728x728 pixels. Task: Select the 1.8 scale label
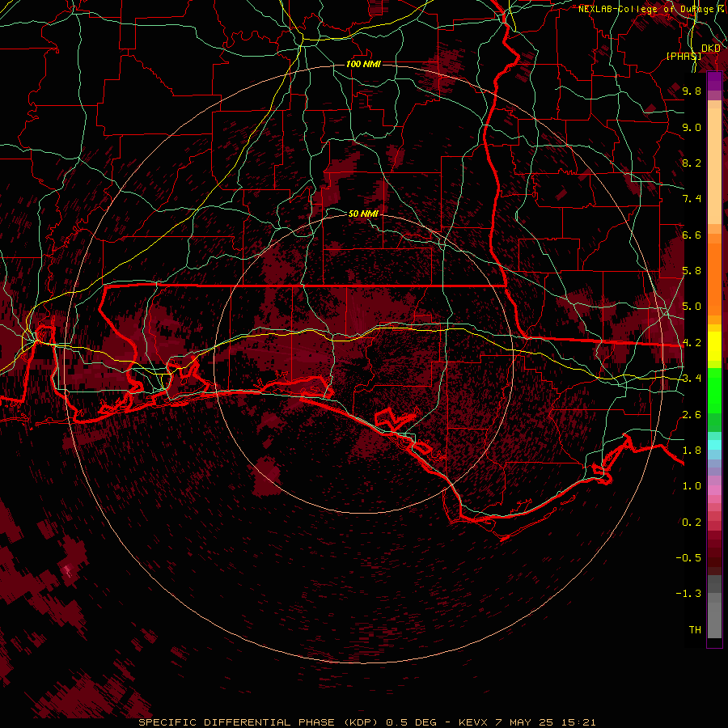point(692,451)
